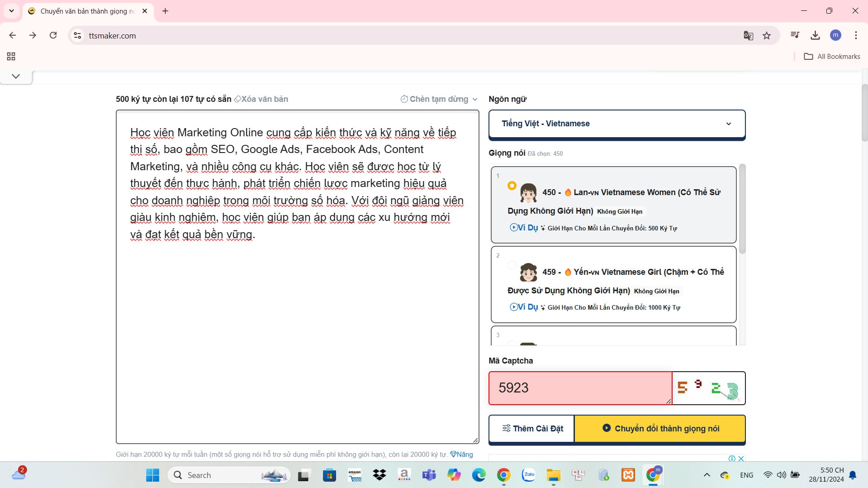Play the Ví Dụ sample for voice 450
The width and height of the screenshot is (868, 488).
click(x=524, y=228)
